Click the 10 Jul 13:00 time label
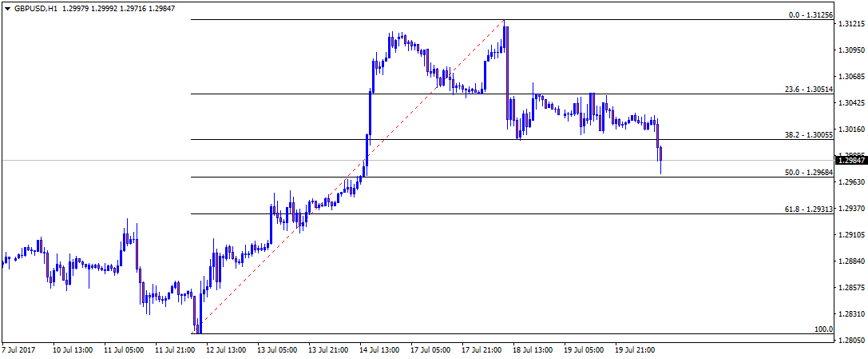Screen dimensions: 868x359 click(71, 350)
